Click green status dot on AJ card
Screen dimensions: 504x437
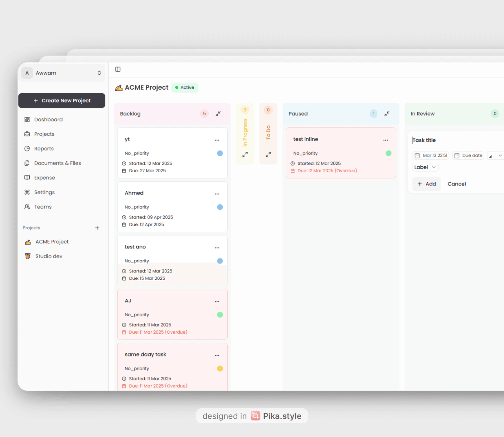[220, 315]
